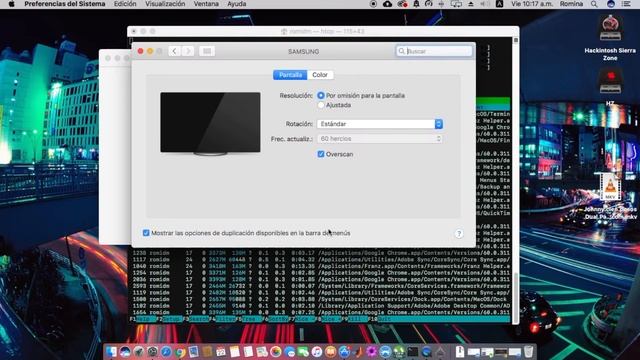Open the Rotación dropdown
640x360 pixels.
pyautogui.click(x=380, y=124)
